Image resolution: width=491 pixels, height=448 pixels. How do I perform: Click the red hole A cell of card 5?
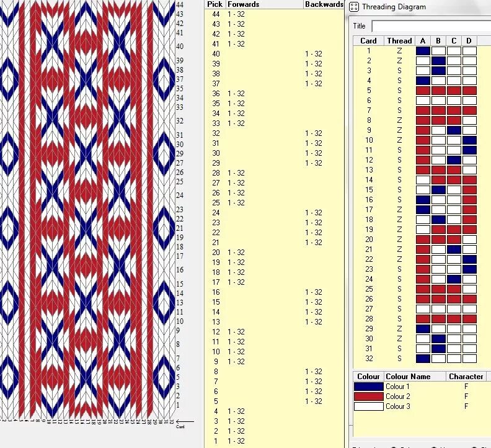(423, 91)
